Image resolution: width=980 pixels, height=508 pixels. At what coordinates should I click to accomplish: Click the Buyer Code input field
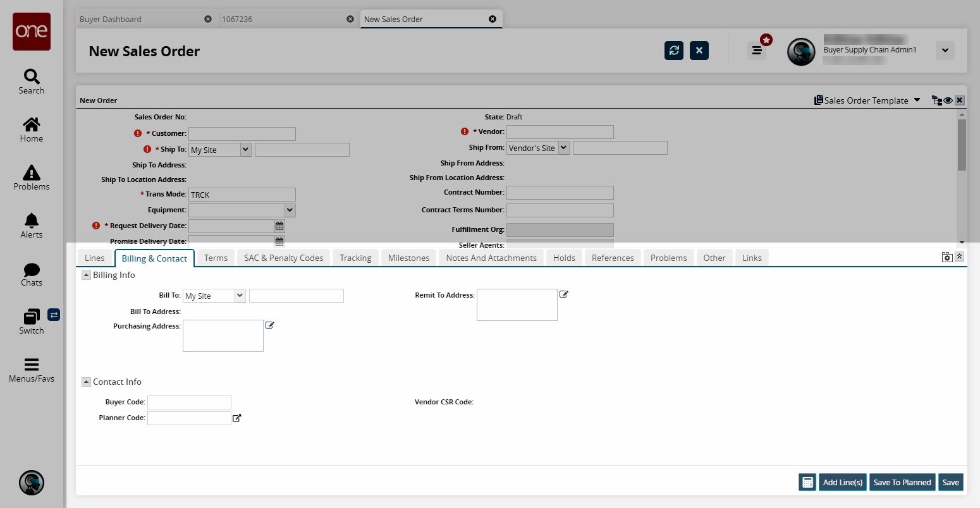[189, 402]
